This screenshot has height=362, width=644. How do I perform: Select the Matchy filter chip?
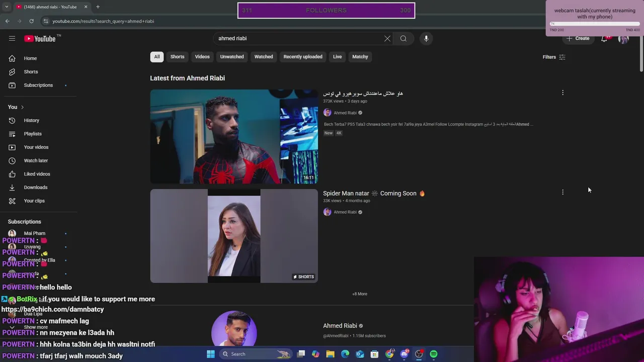[360, 57]
